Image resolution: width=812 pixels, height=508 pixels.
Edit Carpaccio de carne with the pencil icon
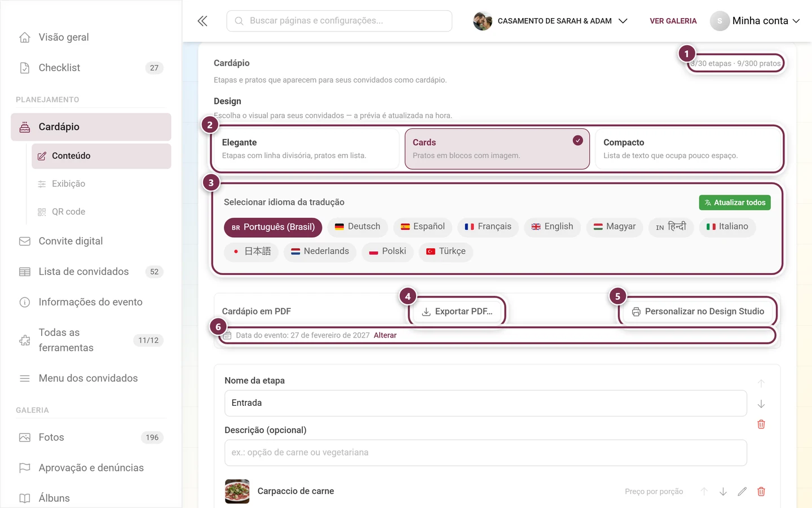[742, 492]
